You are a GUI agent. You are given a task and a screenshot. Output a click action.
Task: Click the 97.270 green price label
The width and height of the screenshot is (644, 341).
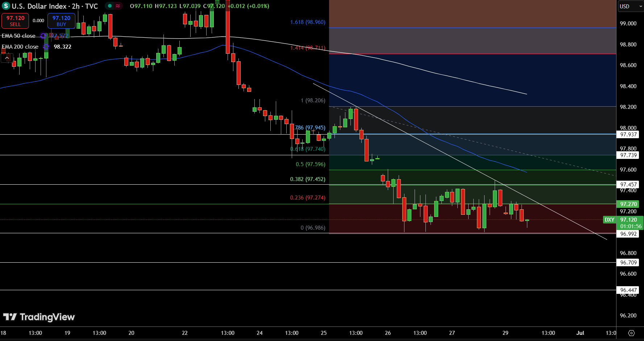(628, 204)
